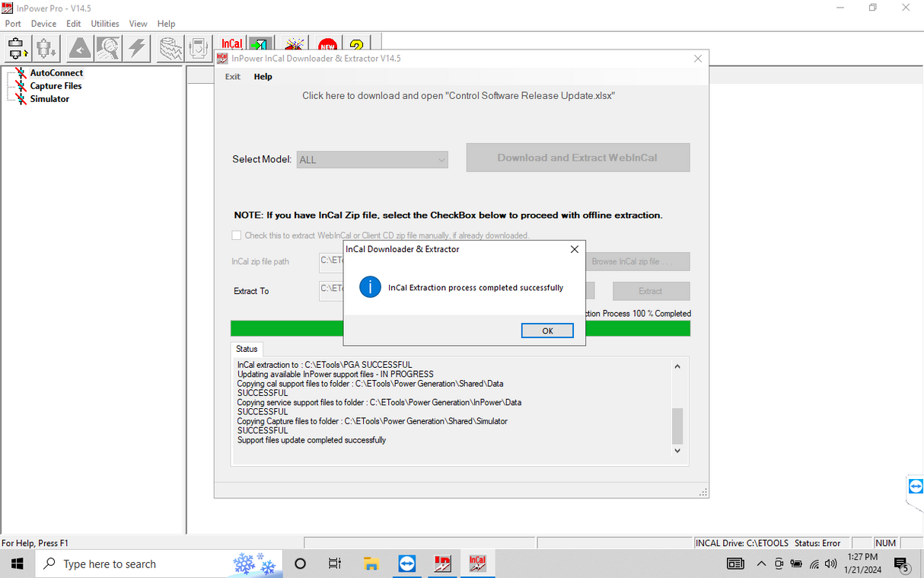
Task: Open the Utilities menu
Action: tap(105, 24)
